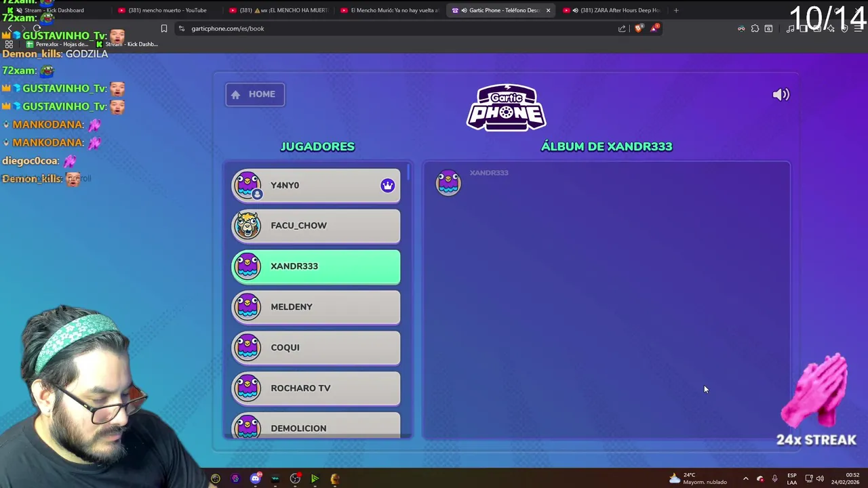This screenshot has width=868, height=488.
Task: Switch to ZARA After Hours Deep House tab
Action: [614, 10]
